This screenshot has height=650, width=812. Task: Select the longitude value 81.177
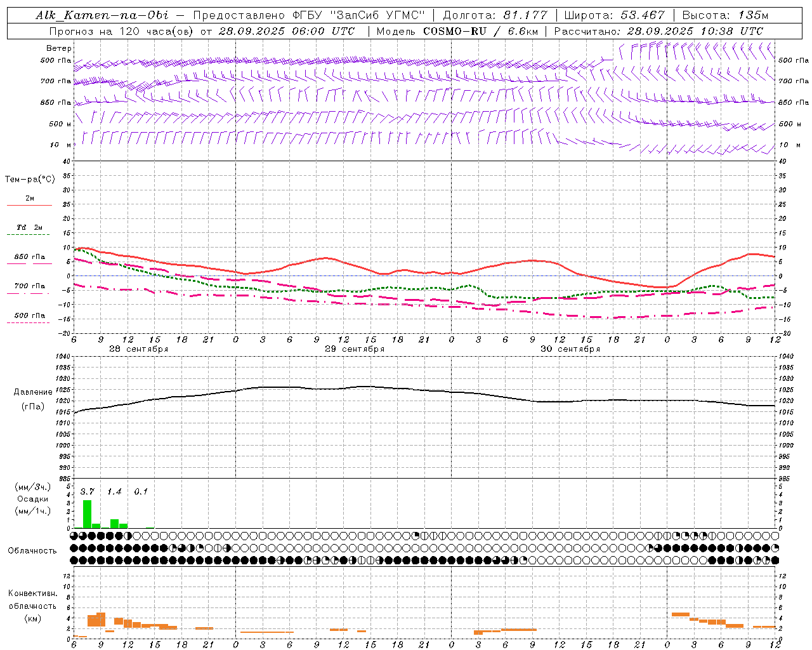(525, 15)
